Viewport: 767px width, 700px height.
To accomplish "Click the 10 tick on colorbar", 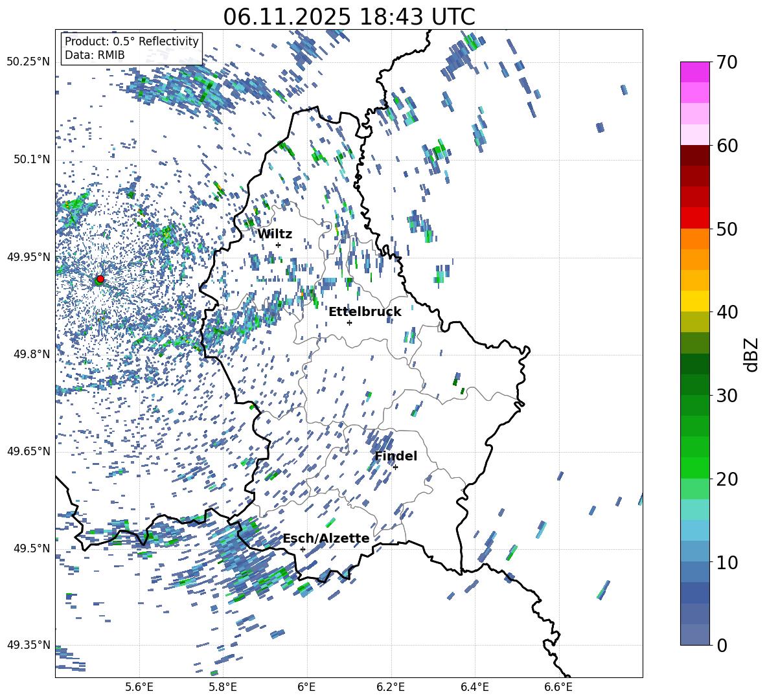I will [727, 562].
